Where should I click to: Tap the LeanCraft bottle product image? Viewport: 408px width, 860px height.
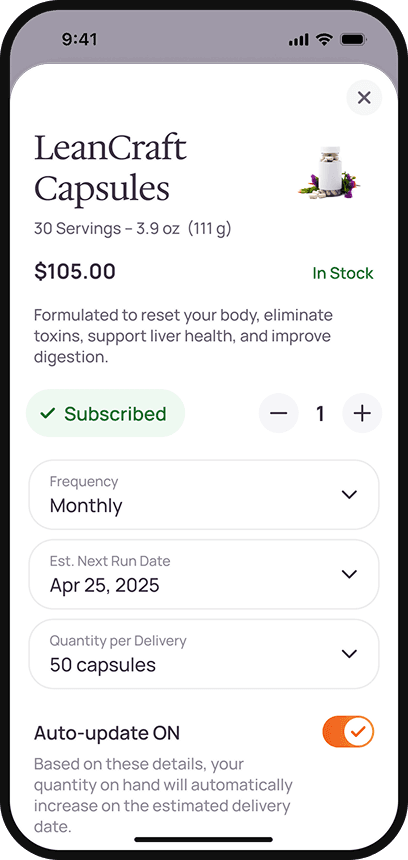329,173
